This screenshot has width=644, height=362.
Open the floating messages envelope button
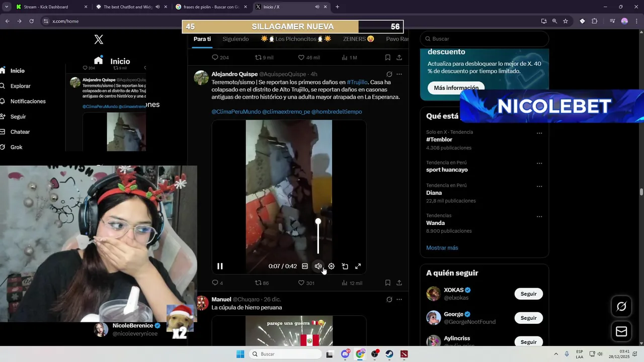coord(621,331)
